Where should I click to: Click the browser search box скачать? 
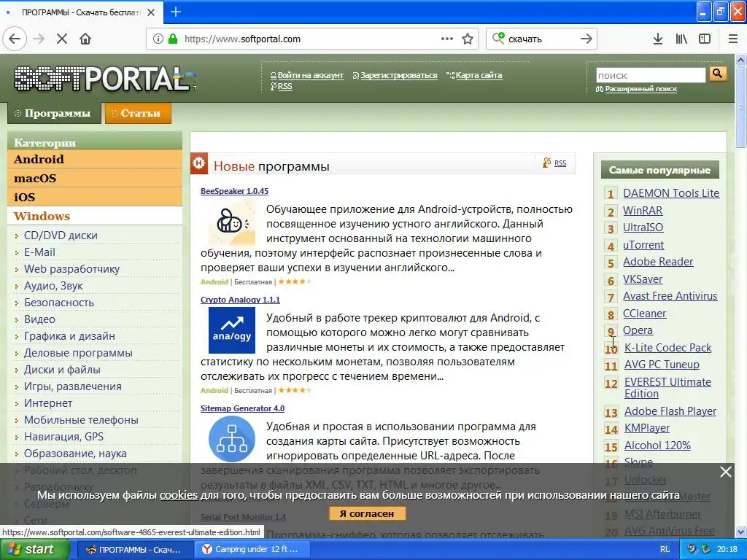coord(541,39)
